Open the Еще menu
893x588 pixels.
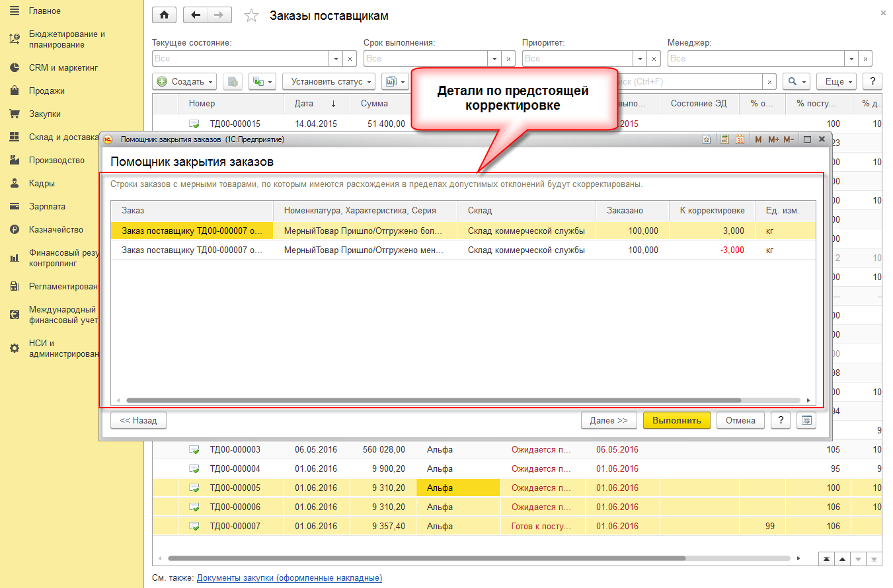point(836,82)
